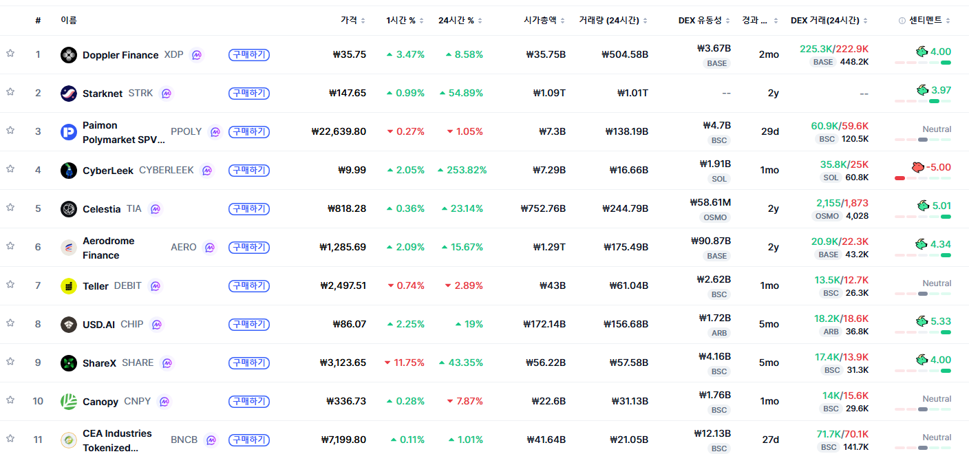Sort by 경과 age column
Screen dimensions: 980x454
coord(759,21)
